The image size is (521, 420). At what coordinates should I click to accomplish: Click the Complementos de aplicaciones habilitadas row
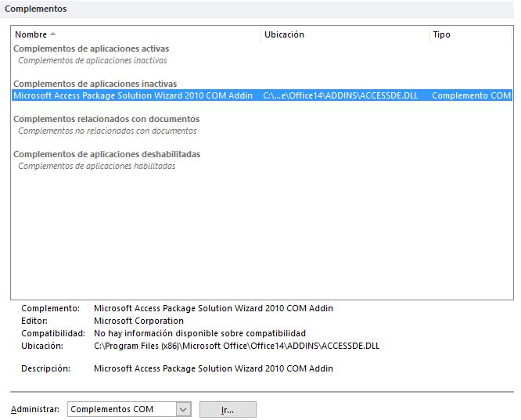[x=97, y=166]
